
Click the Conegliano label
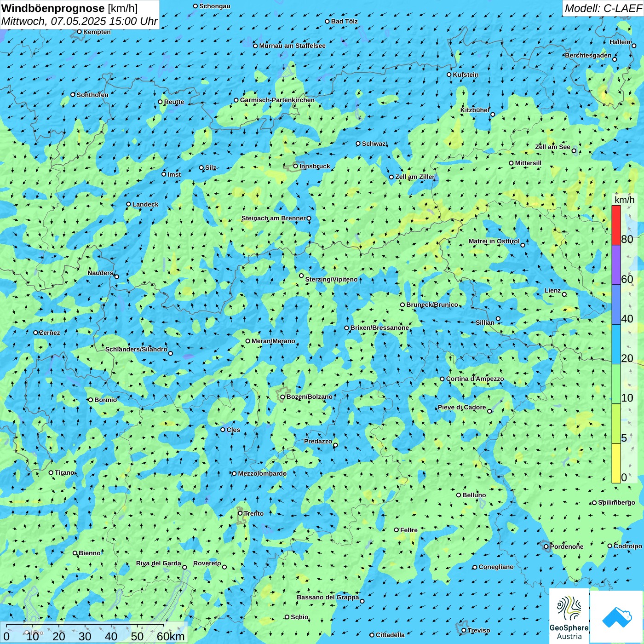(496, 567)
